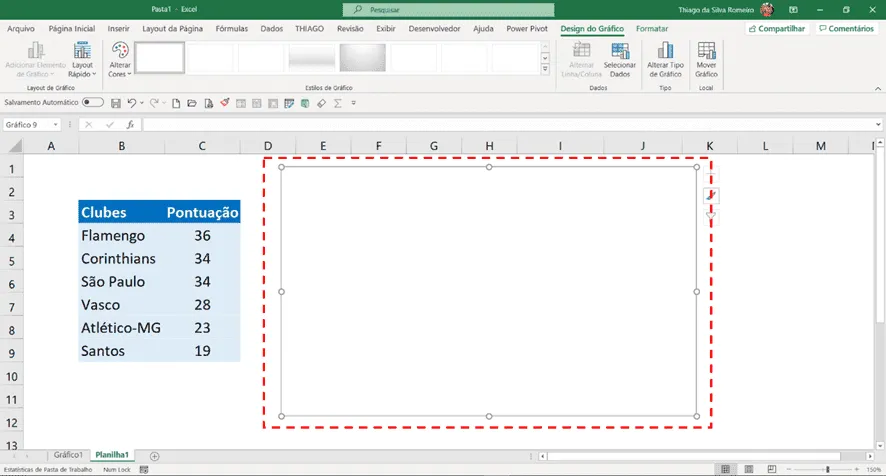Click the Pesquisar search box
The height and width of the screenshot is (476, 886).
pos(448,10)
